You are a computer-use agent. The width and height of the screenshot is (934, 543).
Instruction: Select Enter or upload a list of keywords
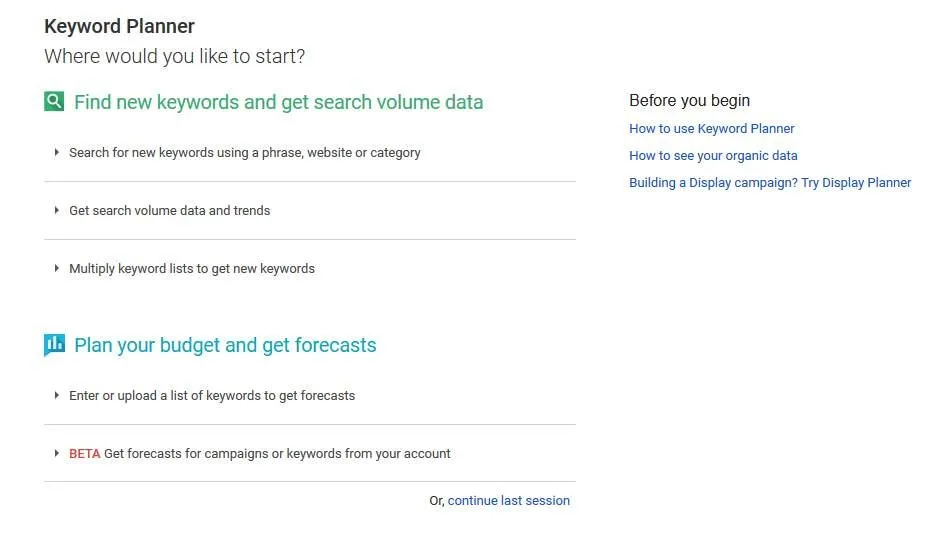tap(212, 395)
